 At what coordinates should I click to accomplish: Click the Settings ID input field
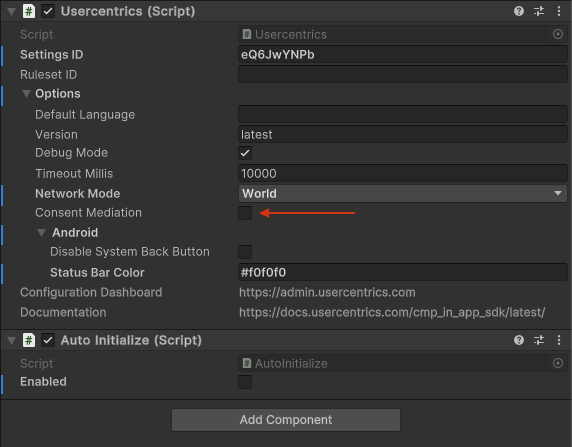[403, 54]
